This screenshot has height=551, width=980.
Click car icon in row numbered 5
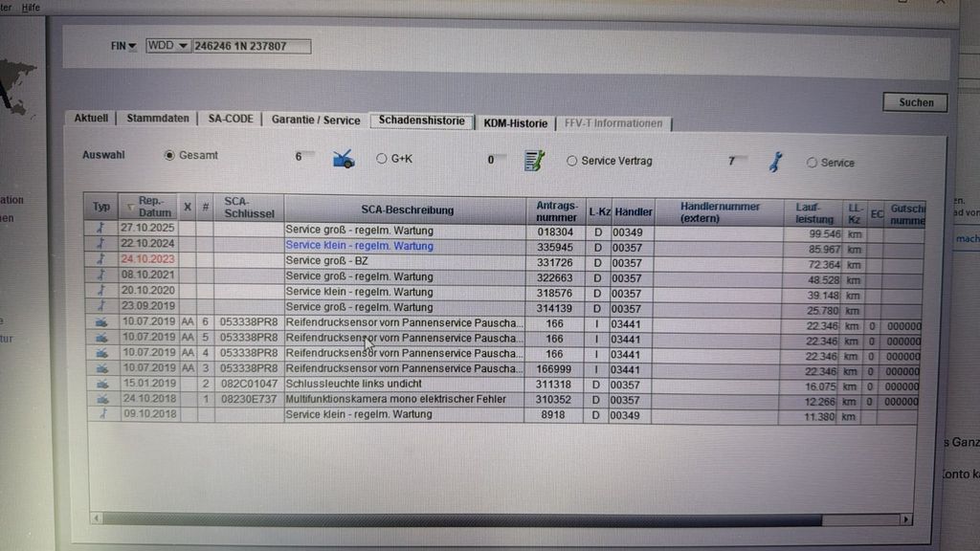pyautogui.click(x=101, y=338)
